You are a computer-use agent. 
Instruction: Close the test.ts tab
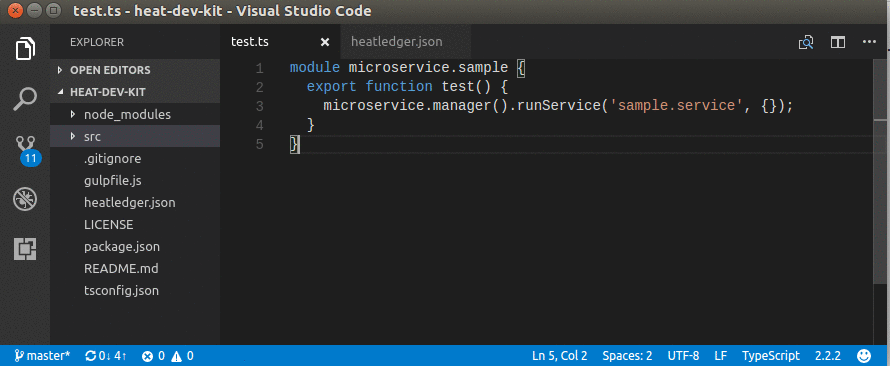point(325,42)
